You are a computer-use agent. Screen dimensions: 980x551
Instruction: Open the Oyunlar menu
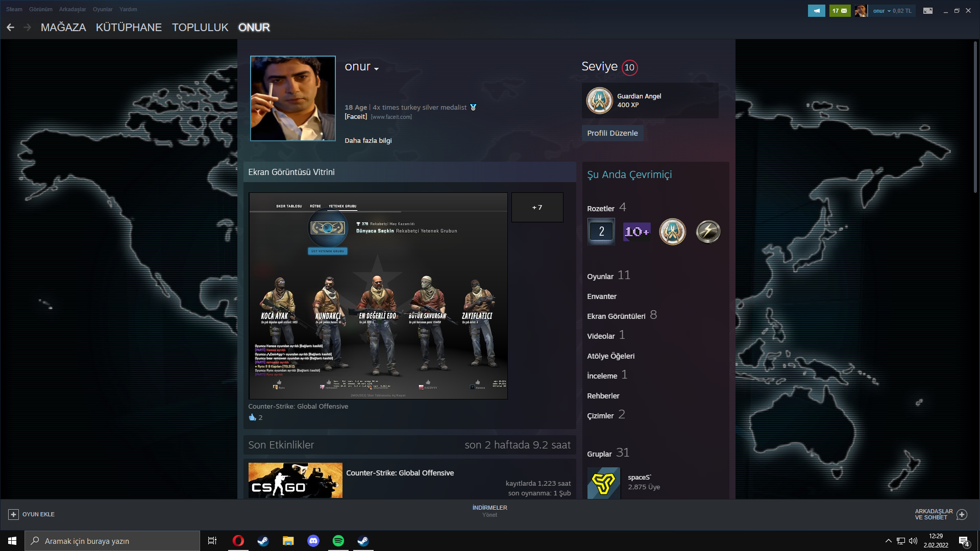103,9
